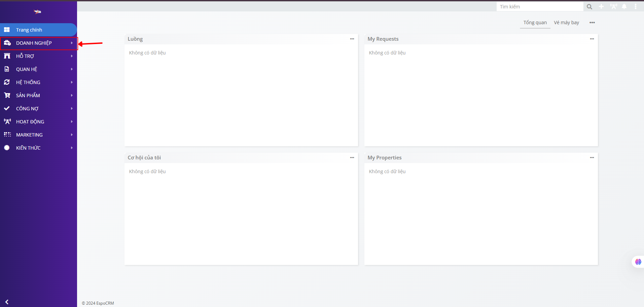Open Luồng dashlet options menu
Viewport: 644px width, 307px height.
[352, 39]
